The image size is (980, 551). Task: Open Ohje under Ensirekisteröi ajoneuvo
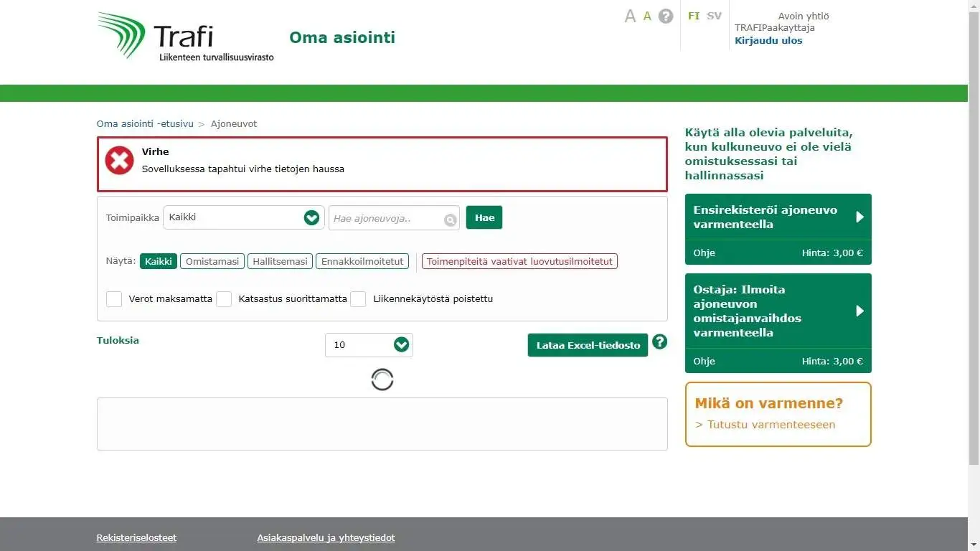(x=705, y=253)
